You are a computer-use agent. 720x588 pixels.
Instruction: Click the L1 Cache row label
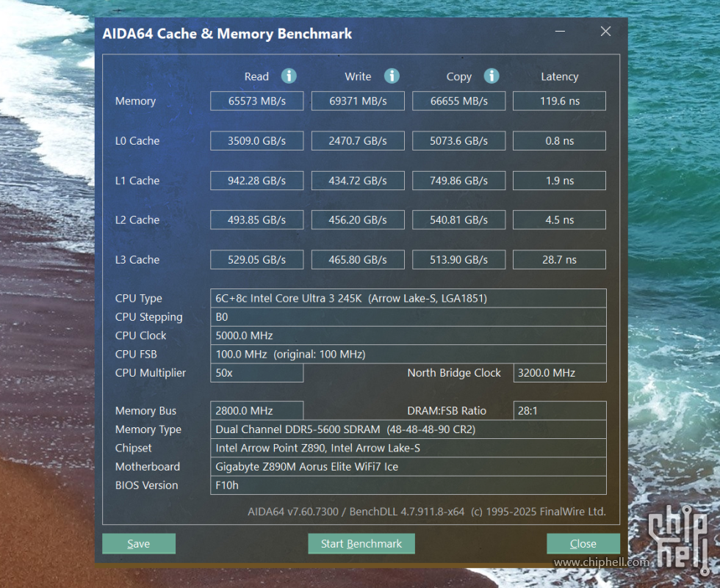pos(137,181)
